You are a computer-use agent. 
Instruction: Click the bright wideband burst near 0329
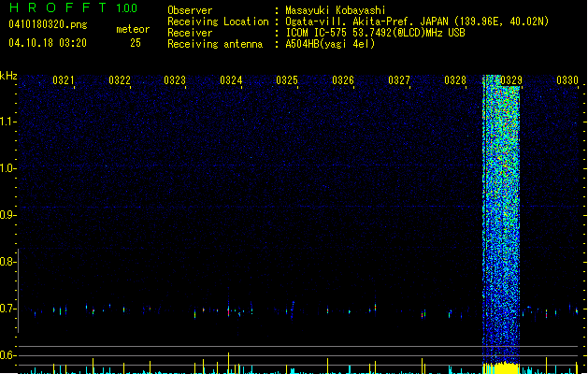[501, 218]
